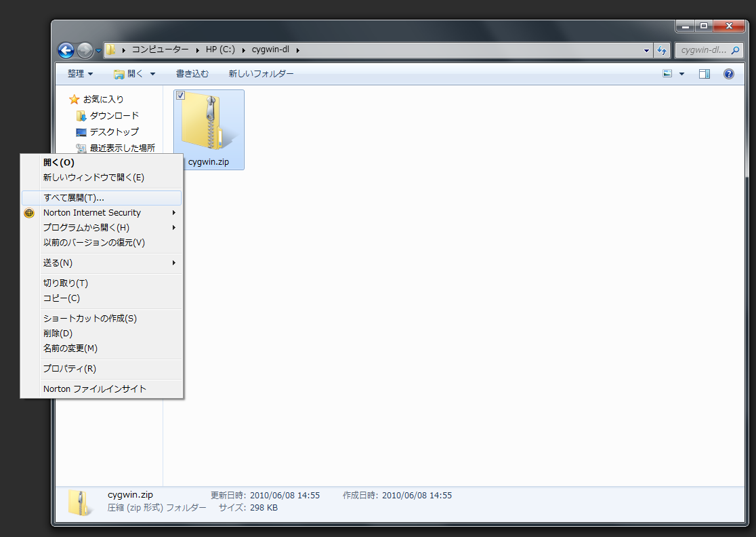Uncheck the cygwin.zip selection checkbox
Viewport: 756px width, 537px height.
(x=181, y=96)
